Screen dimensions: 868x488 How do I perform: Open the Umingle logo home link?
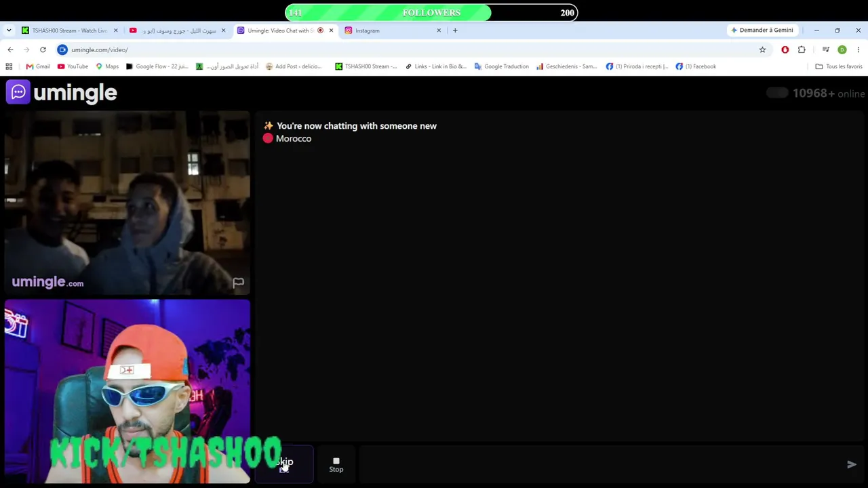[x=62, y=93]
